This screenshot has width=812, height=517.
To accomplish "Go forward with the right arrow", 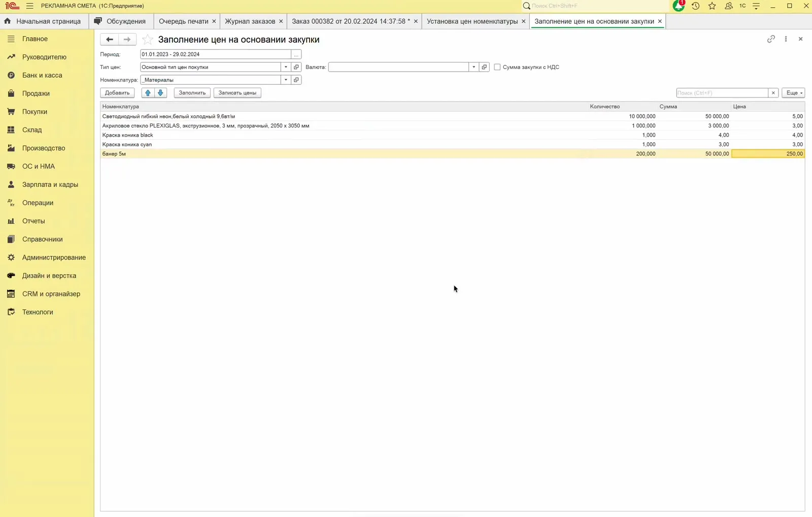I will click(127, 39).
